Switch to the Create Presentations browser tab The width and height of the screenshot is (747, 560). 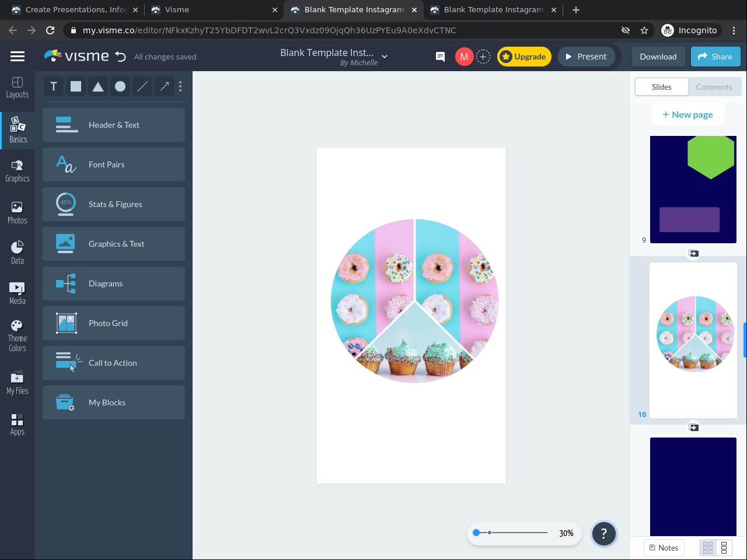click(x=75, y=10)
